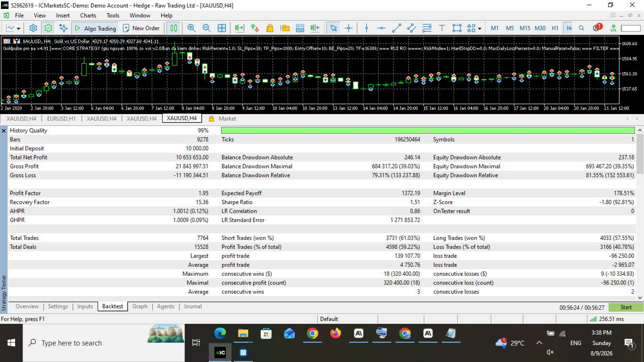Open Firefox from the taskbar
This screenshot has height=362, width=644.
click(335, 334)
